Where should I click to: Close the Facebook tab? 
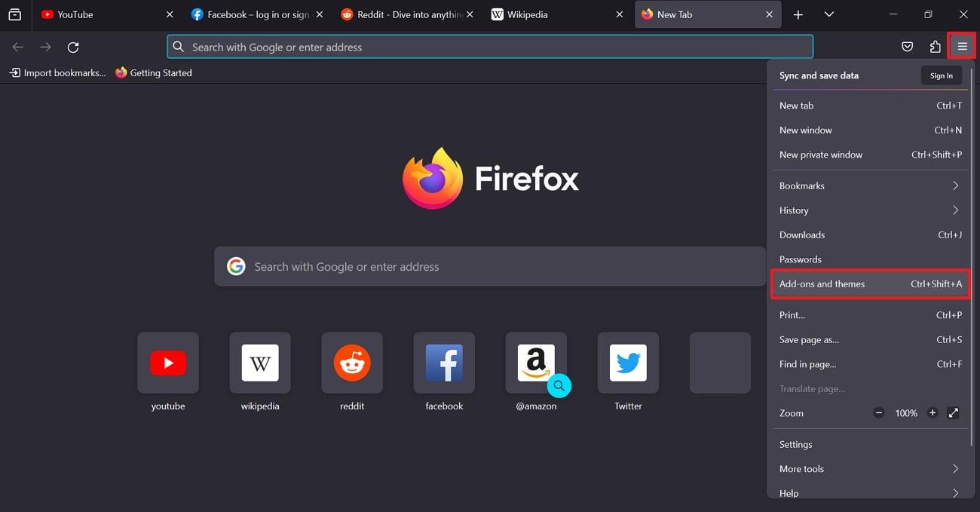pyautogui.click(x=319, y=14)
